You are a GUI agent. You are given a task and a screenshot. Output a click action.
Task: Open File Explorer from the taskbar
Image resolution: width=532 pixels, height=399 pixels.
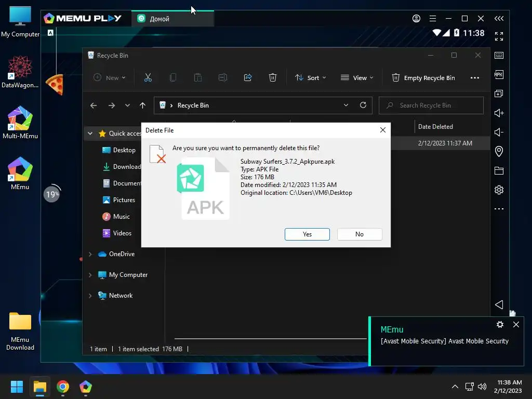pyautogui.click(x=39, y=387)
